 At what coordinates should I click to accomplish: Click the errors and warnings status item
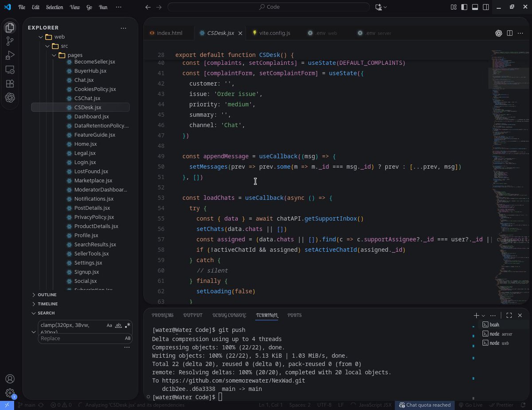(x=61, y=405)
